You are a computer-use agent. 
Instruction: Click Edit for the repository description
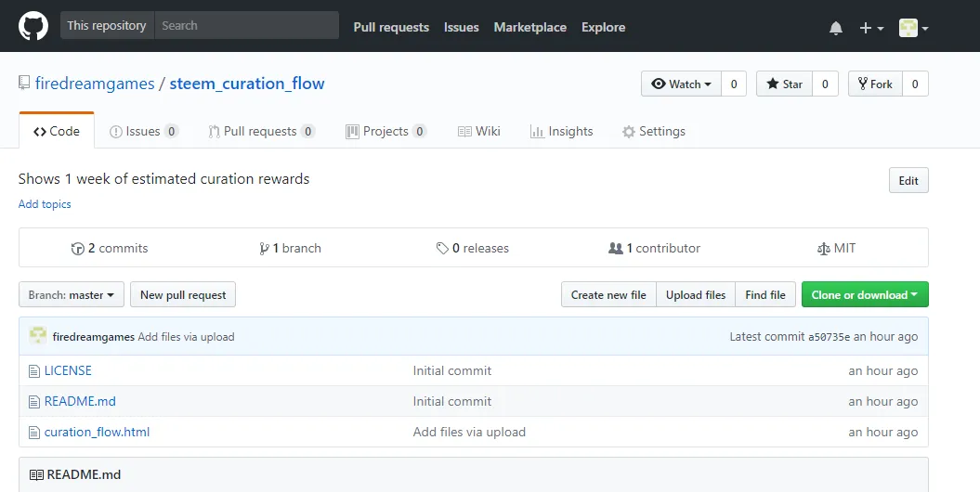[908, 180]
